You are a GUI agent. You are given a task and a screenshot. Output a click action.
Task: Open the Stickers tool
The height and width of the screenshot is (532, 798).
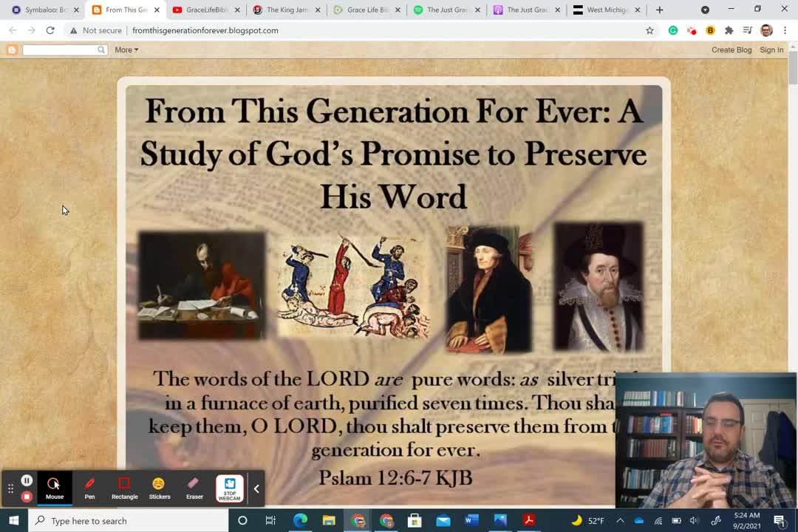pyautogui.click(x=160, y=488)
